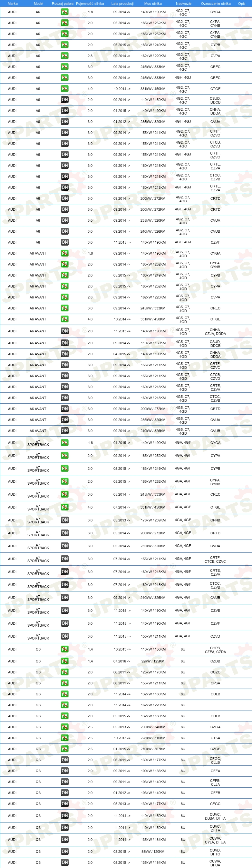
Task: Select the production date 11.2013 ->
Action: click(122, 331)
